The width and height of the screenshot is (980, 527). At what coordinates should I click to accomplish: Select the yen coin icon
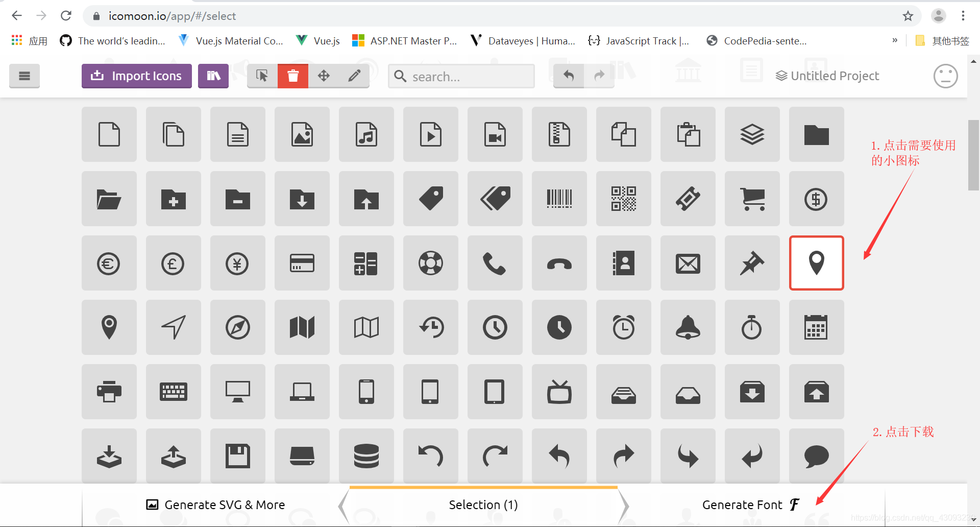pyautogui.click(x=238, y=263)
